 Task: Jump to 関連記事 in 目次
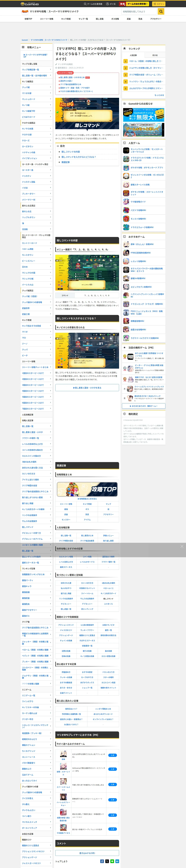pos(65,162)
